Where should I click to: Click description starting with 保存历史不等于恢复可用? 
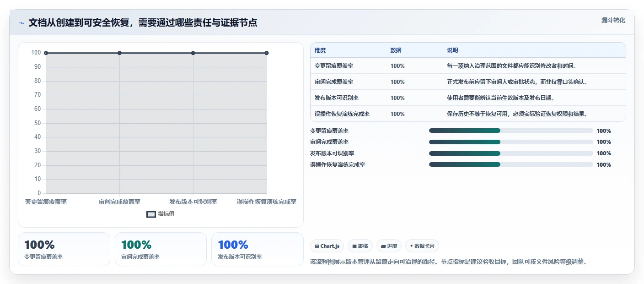[517, 114]
